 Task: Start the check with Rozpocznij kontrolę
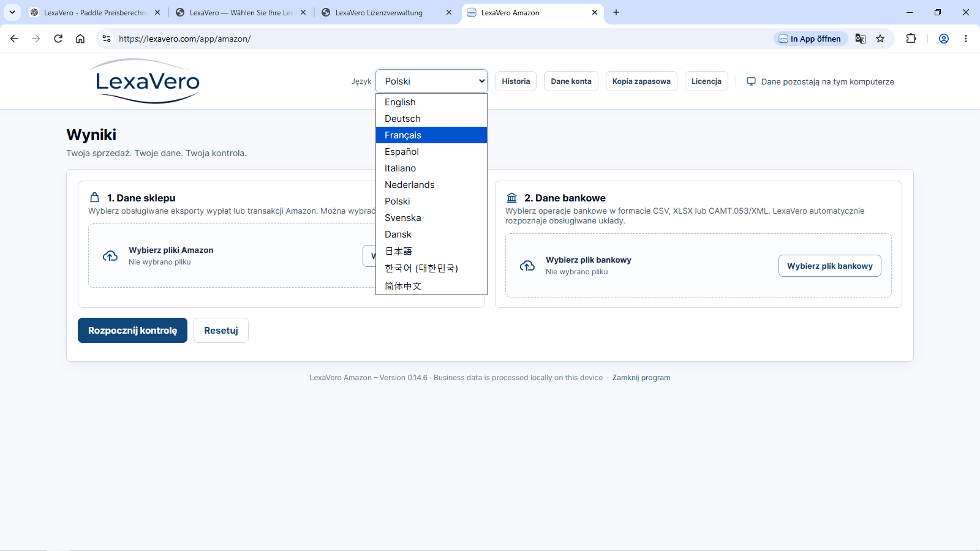coord(132,331)
